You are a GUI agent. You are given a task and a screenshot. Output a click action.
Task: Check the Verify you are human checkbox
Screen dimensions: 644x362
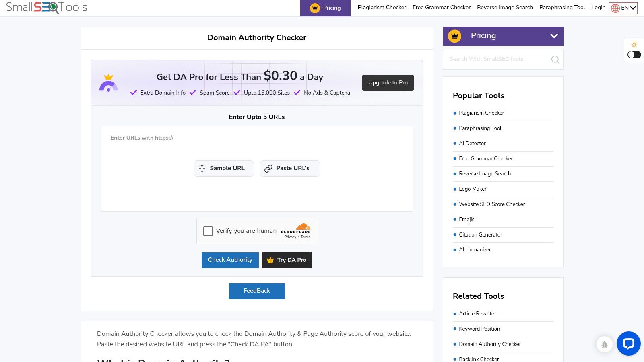pyautogui.click(x=208, y=231)
